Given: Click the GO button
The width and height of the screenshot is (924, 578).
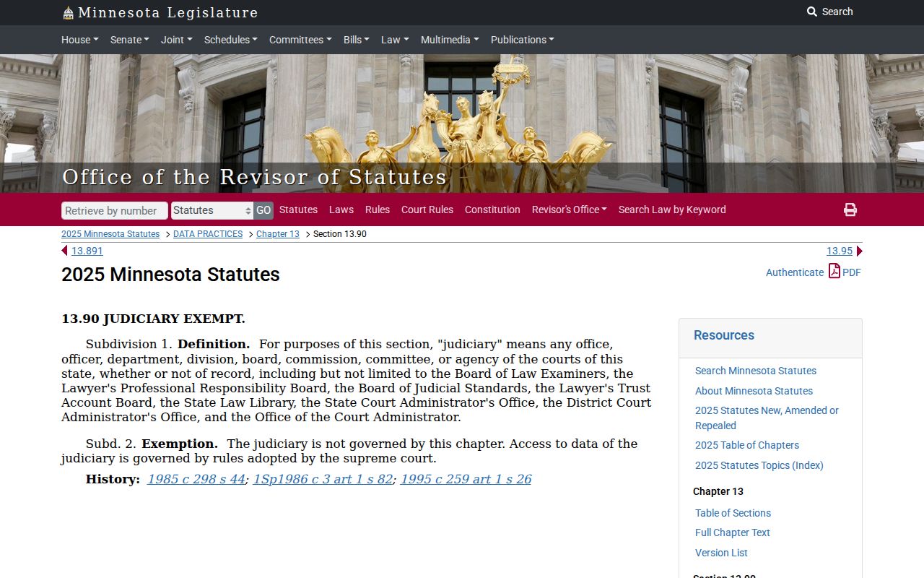Looking at the screenshot, I should pyautogui.click(x=263, y=210).
